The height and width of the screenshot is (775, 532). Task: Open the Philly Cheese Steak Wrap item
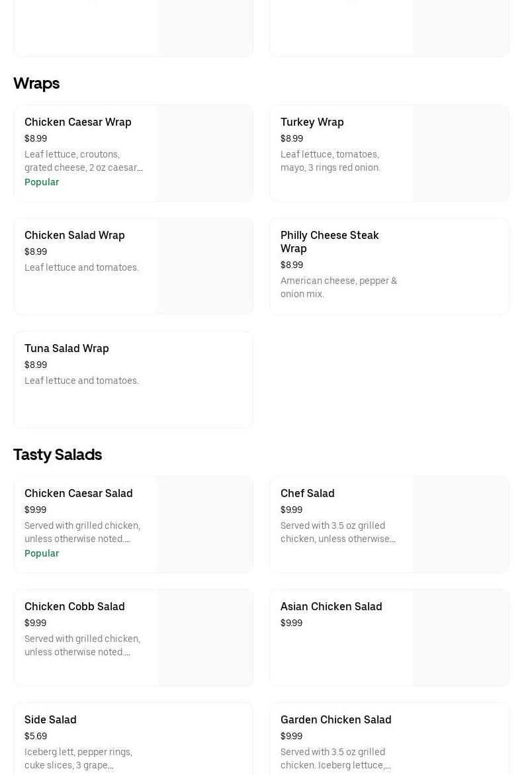330,242
